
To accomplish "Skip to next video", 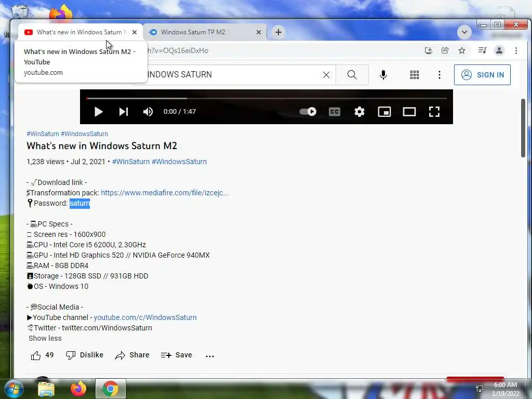I will [124, 112].
